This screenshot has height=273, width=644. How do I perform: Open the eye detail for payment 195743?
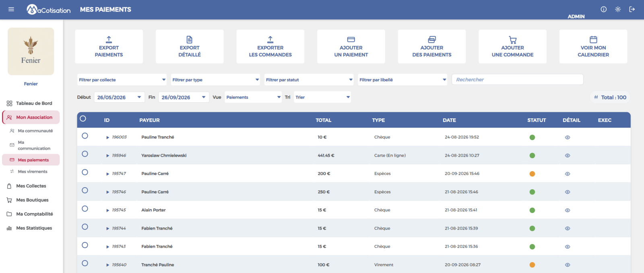coord(568,247)
